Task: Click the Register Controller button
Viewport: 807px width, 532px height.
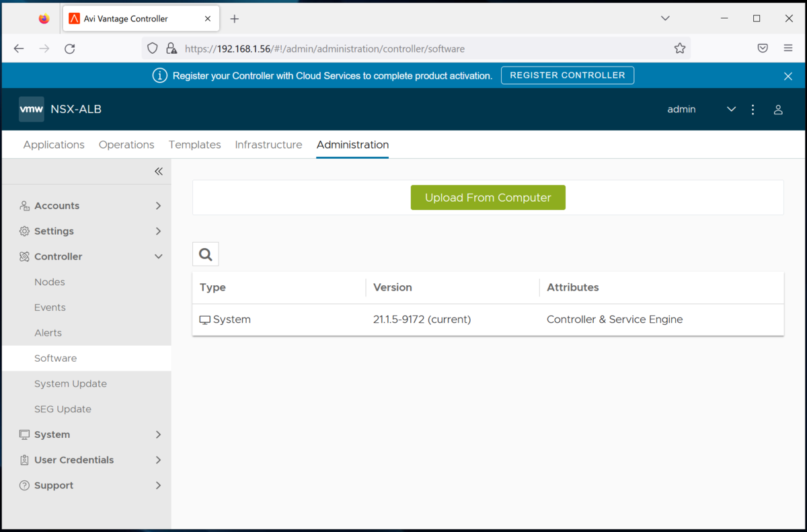Action: pyautogui.click(x=568, y=75)
